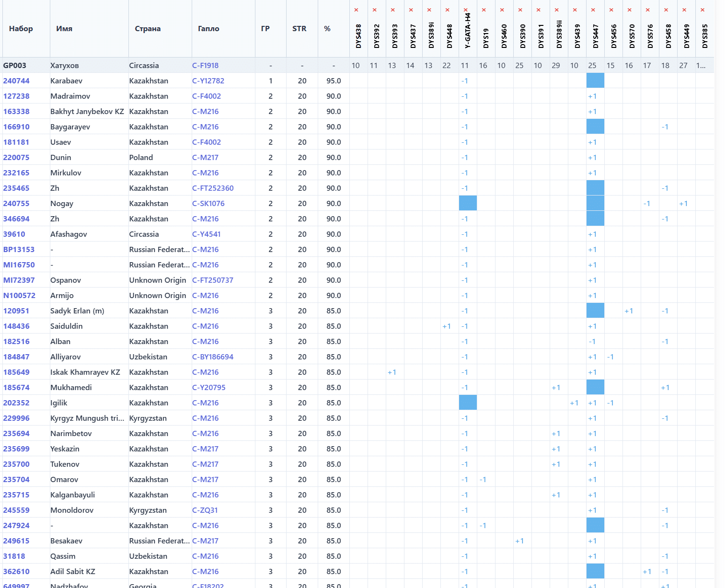The width and height of the screenshot is (726, 588).
Task: Click blue DYS447 cell in Karabaev row
Action: (595, 81)
